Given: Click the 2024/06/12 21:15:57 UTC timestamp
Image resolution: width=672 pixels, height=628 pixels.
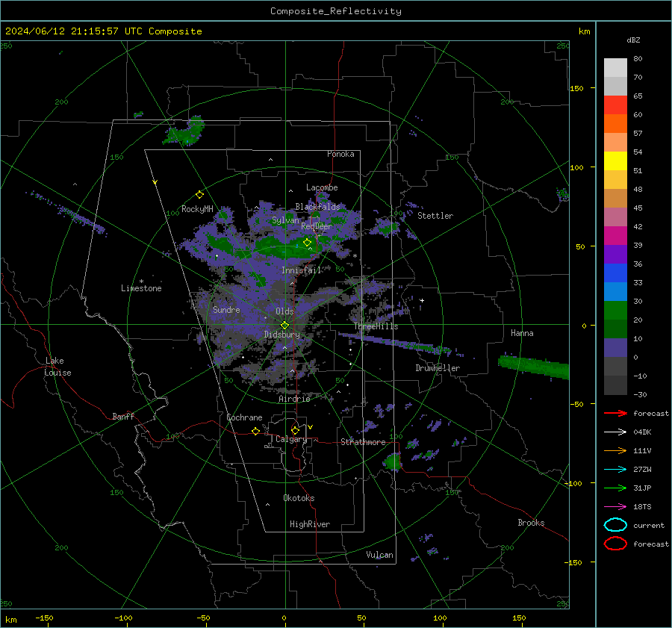Looking at the screenshot, I should click(x=103, y=31).
